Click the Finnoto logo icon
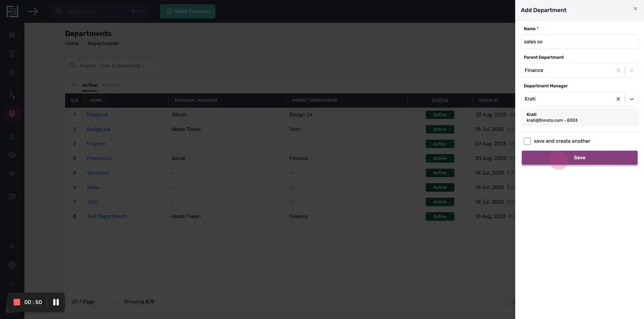 [12, 11]
